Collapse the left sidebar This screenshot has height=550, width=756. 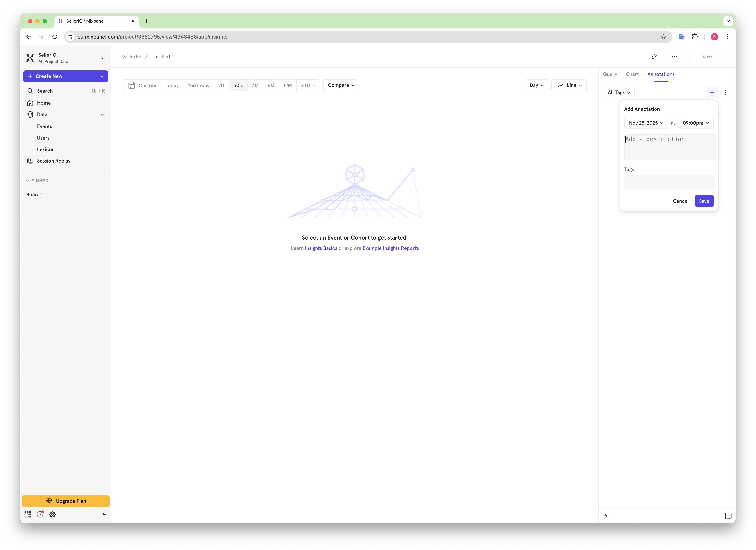(x=104, y=514)
